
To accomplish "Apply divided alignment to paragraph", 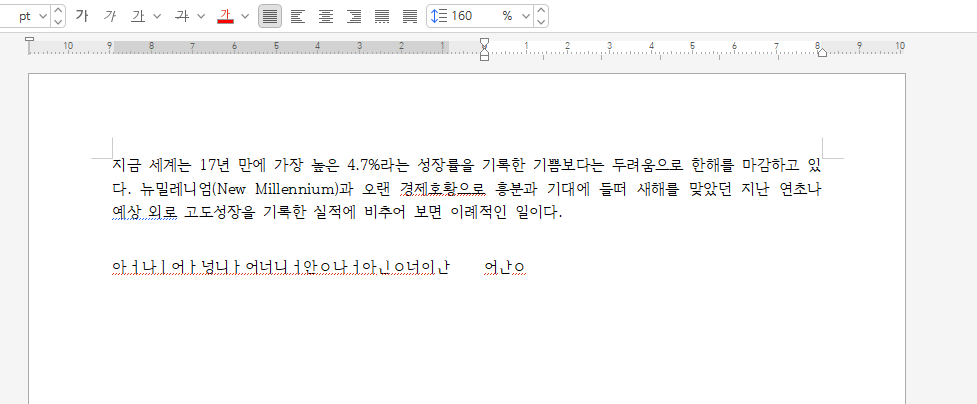I will click(410, 16).
